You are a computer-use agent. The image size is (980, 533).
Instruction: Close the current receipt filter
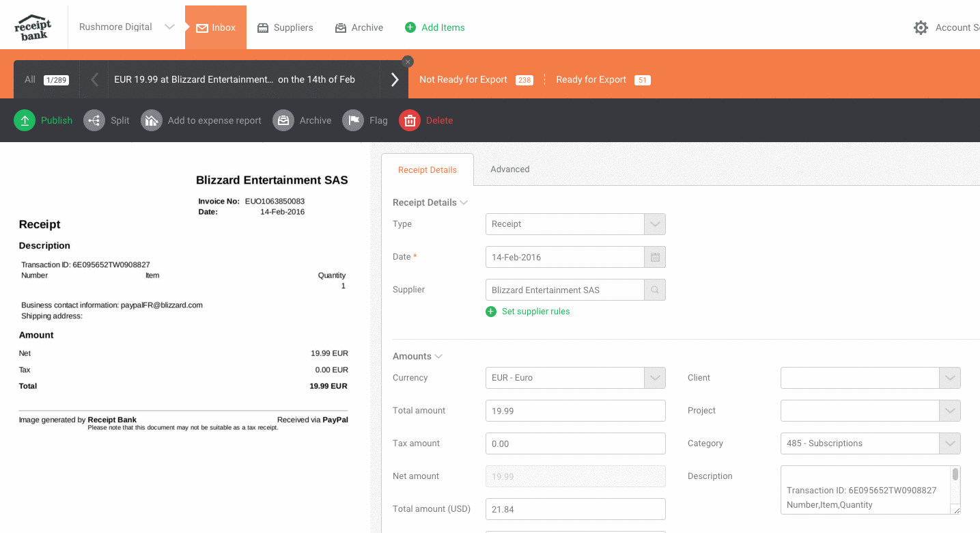(408, 61)
